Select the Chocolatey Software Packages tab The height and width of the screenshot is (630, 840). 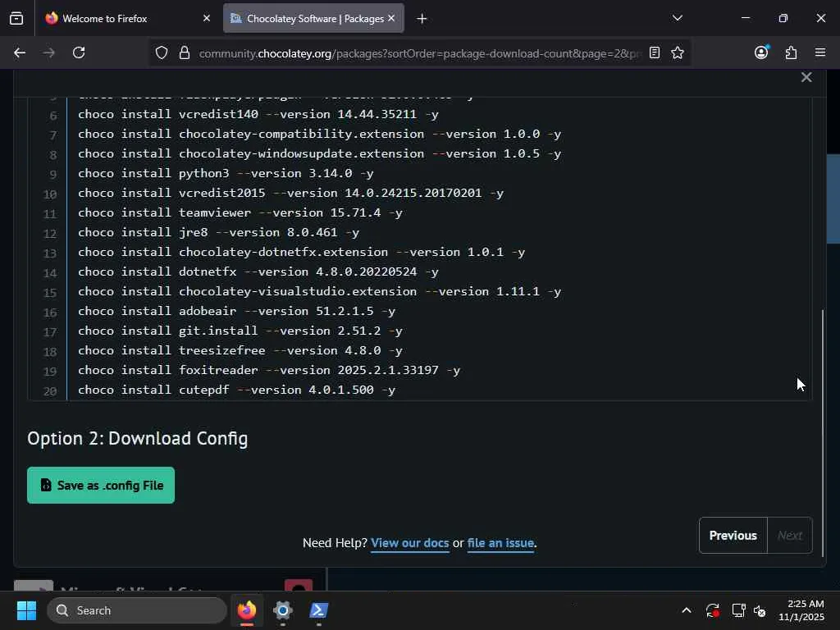pyautogui.click(x=313, y=19)
